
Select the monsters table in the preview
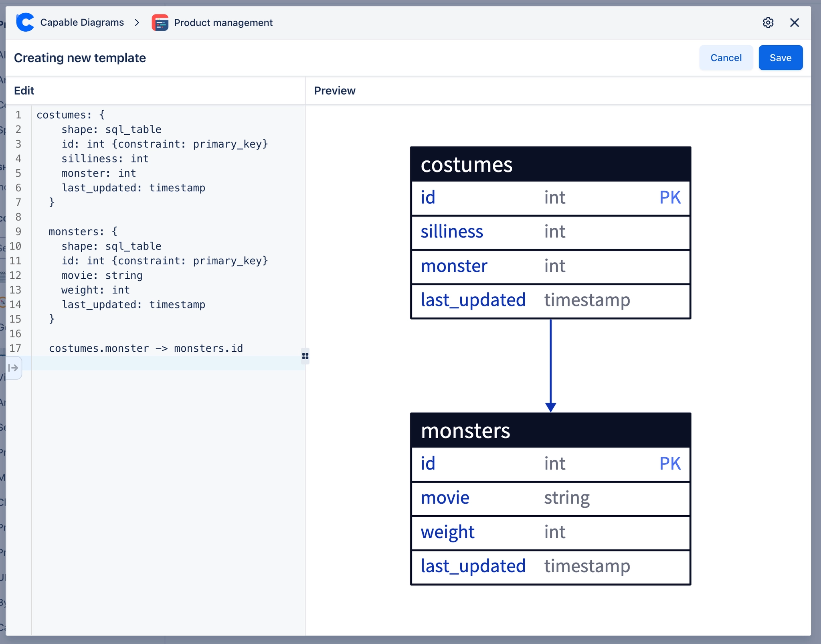coord(550,431)
